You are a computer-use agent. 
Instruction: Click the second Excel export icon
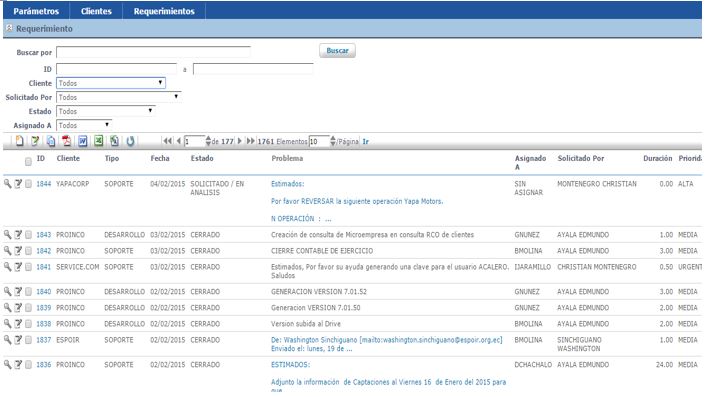click(x=114, y=141)
